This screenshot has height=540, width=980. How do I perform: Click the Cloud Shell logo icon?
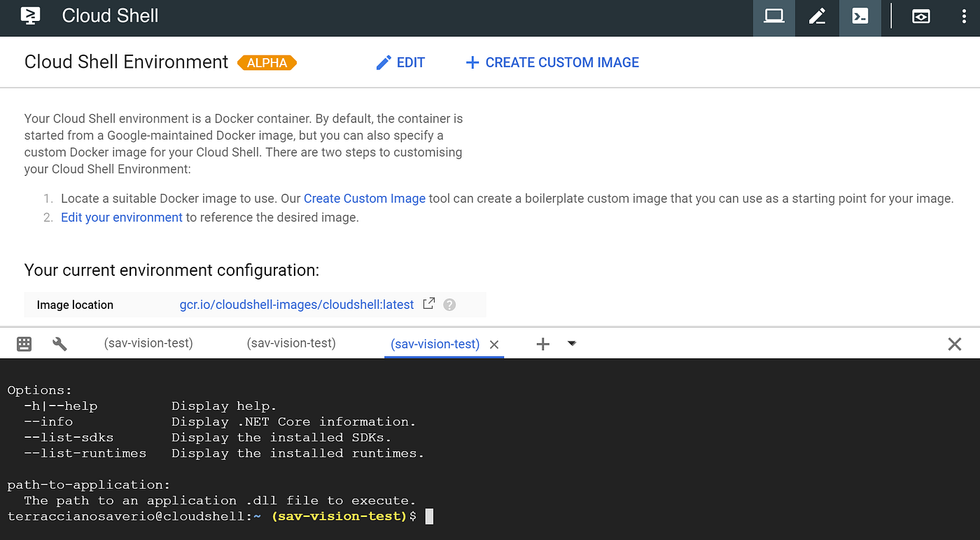pyautogui.click(x=30, y=15)
